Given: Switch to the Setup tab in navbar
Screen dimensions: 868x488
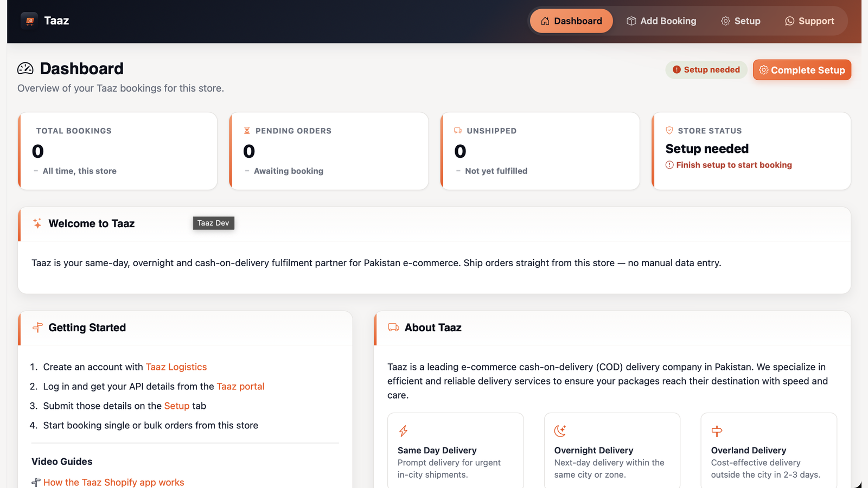Looking at the screenshot, I should point(741,21).
